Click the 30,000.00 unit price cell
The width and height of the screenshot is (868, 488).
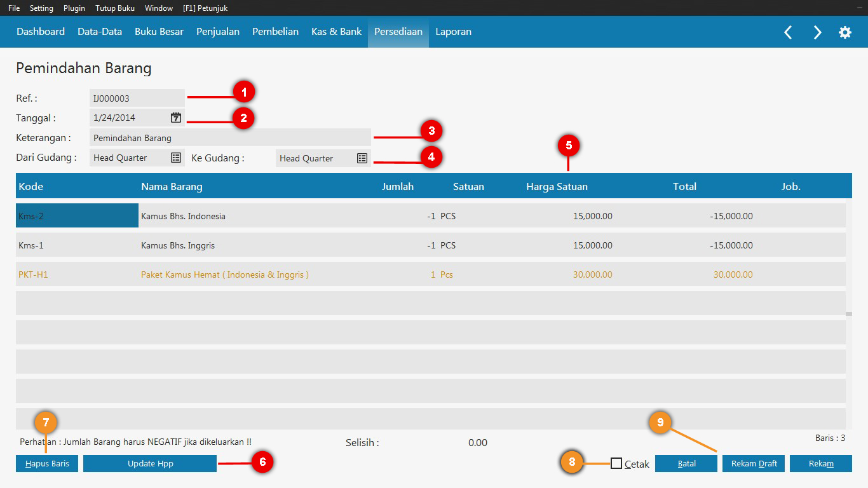point(593,274)
